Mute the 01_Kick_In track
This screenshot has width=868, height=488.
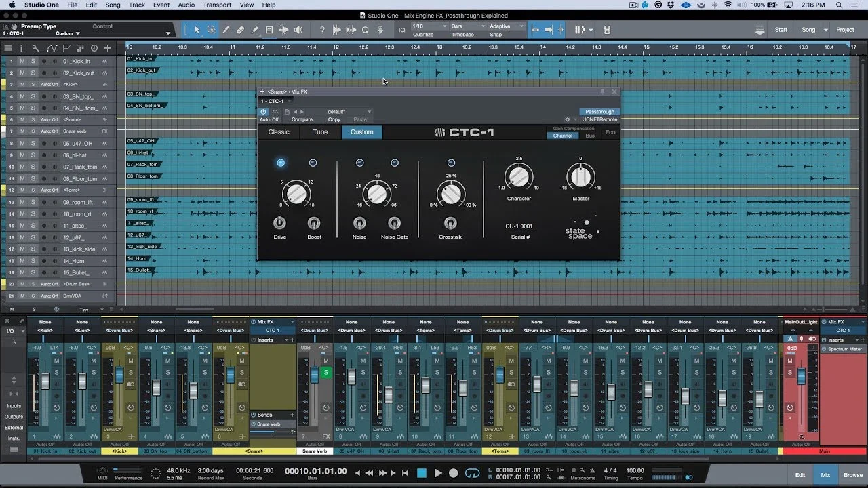[22, 61]
